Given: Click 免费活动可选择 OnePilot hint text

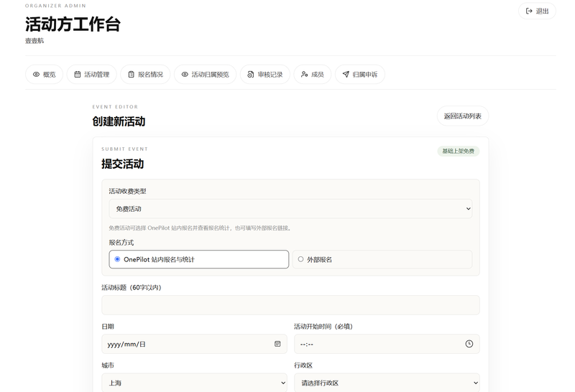Looking at the screenshot, I should (x=201, y=228).
